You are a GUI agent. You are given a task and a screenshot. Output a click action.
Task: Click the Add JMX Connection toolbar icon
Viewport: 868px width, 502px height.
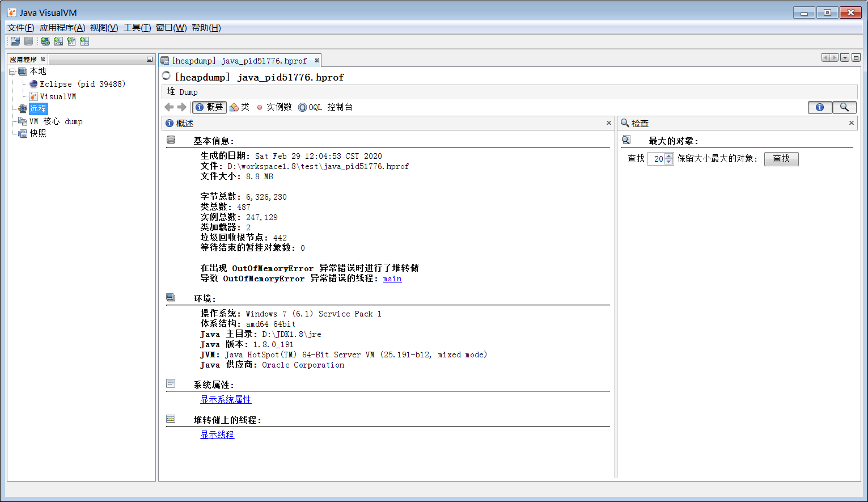[x=58, y=41]
